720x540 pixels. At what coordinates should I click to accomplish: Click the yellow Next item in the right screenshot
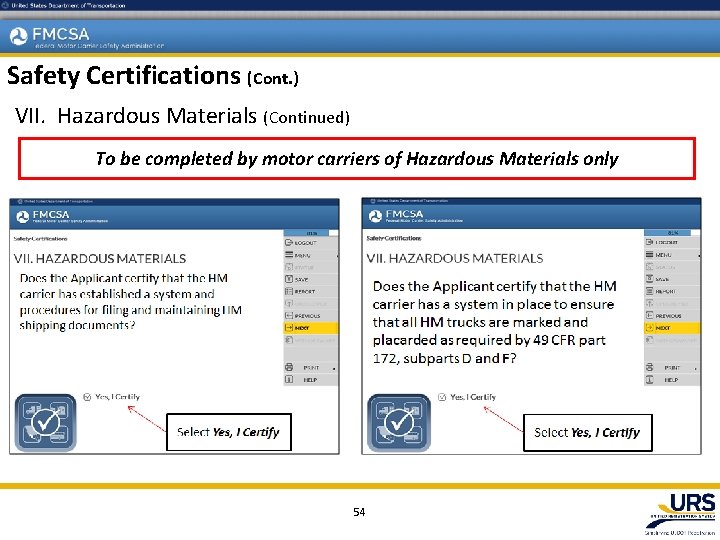point(671,328)
